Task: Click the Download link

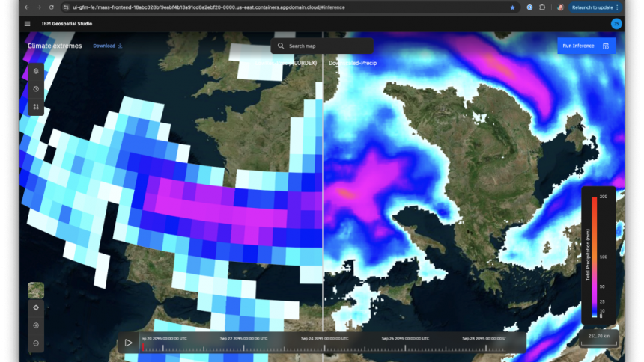Action: coord(107,46)
